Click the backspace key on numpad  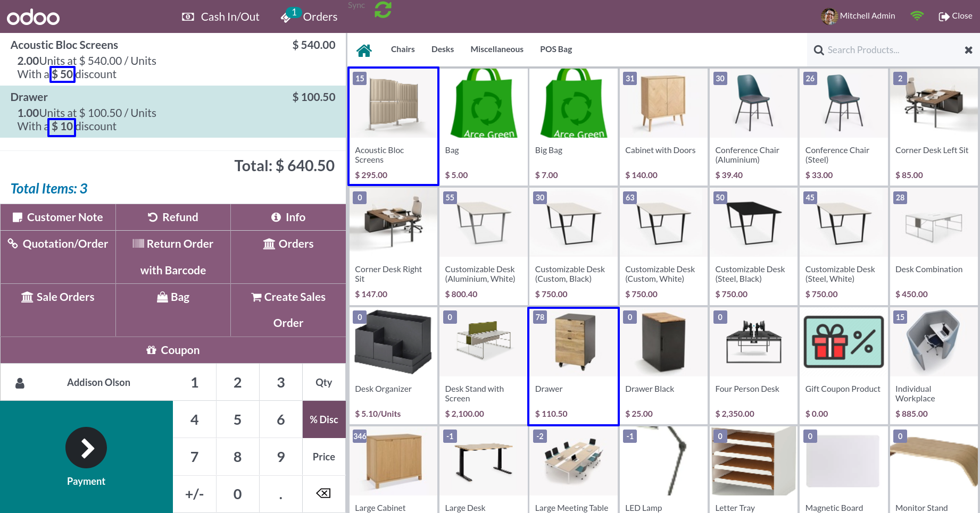pos(323,494)
